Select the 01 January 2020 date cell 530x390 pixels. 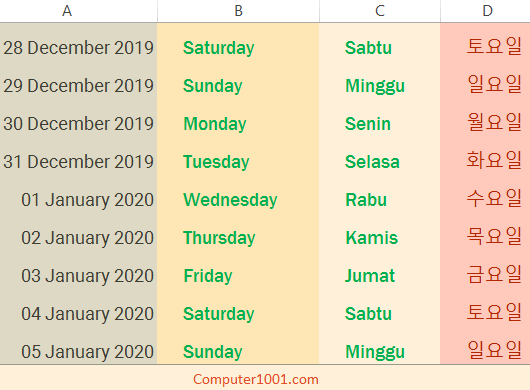(78, 200)
